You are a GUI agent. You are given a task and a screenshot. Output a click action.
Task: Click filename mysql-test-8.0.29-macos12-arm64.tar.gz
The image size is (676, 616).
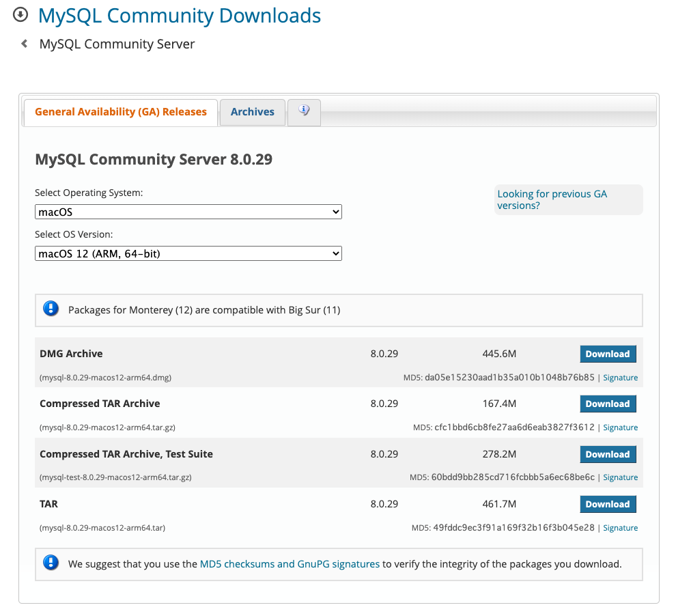tap(115, 477)
